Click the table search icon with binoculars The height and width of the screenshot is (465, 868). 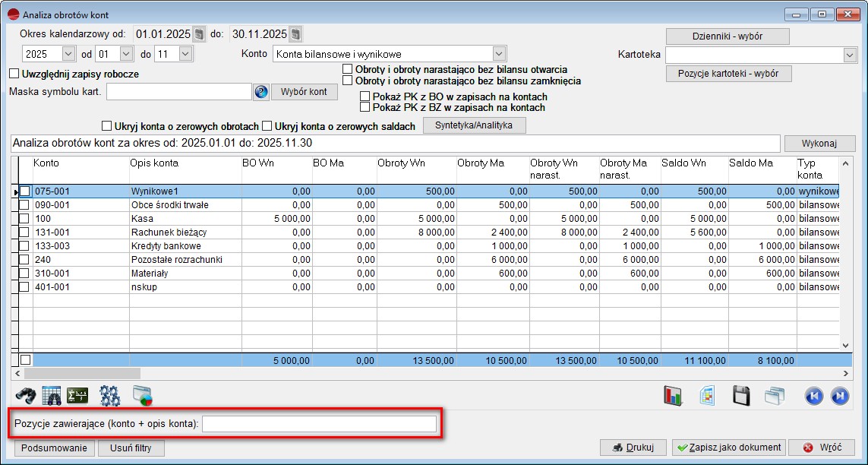(52, 395)
